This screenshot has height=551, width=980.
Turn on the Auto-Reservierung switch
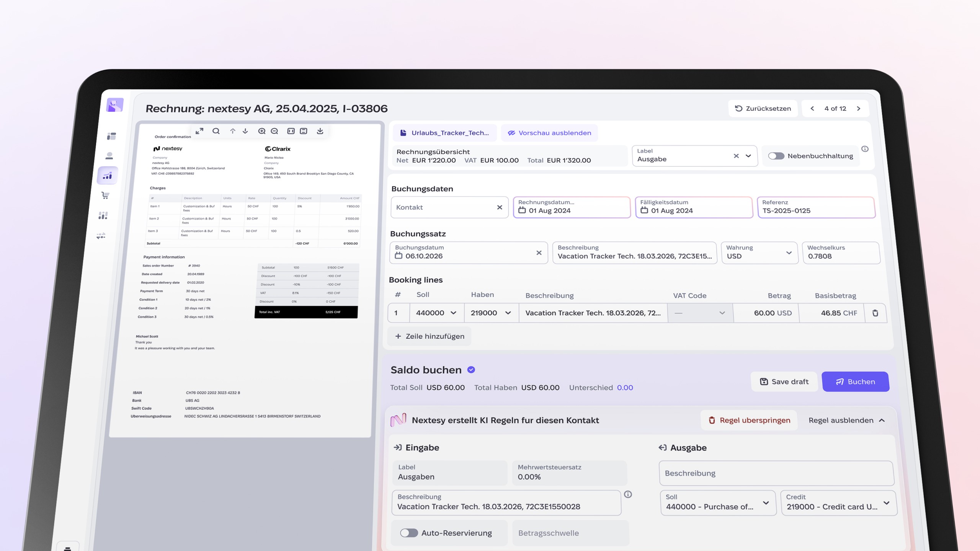point(408,533)
